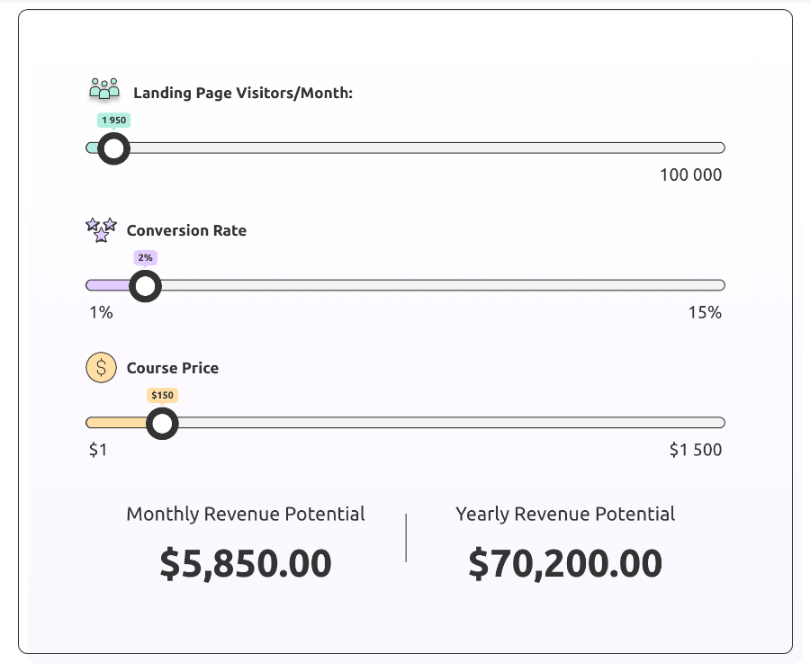The width and height of the screenshot is (810, 672).
Task: Click the purple stars conversion icon
Action: pyautogui.click(x=101, y=230)
